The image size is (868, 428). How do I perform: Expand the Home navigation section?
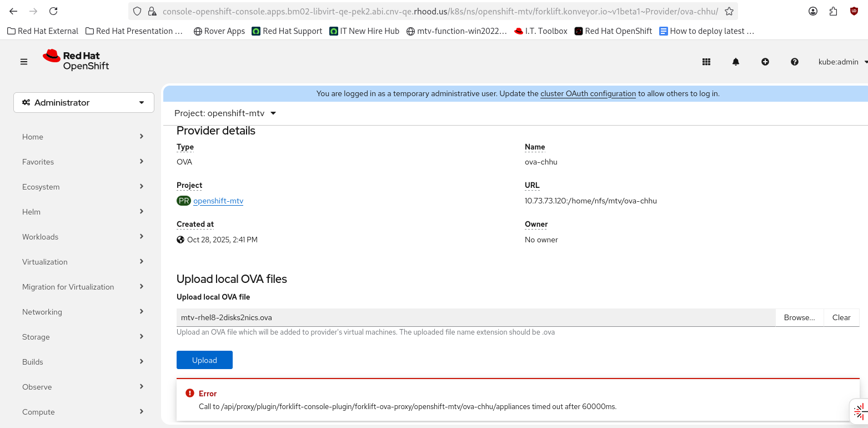[84, 137]
